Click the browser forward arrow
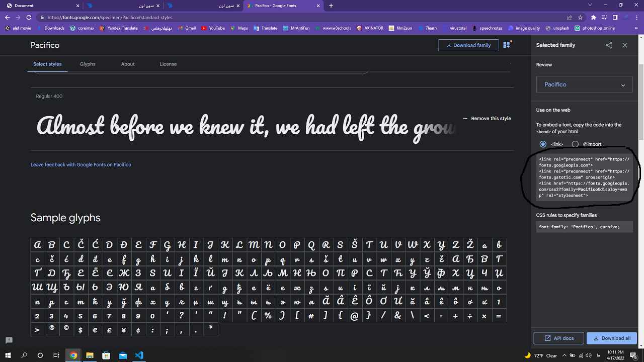Viewport: 644px width, 362px height. tap(19, 17)
